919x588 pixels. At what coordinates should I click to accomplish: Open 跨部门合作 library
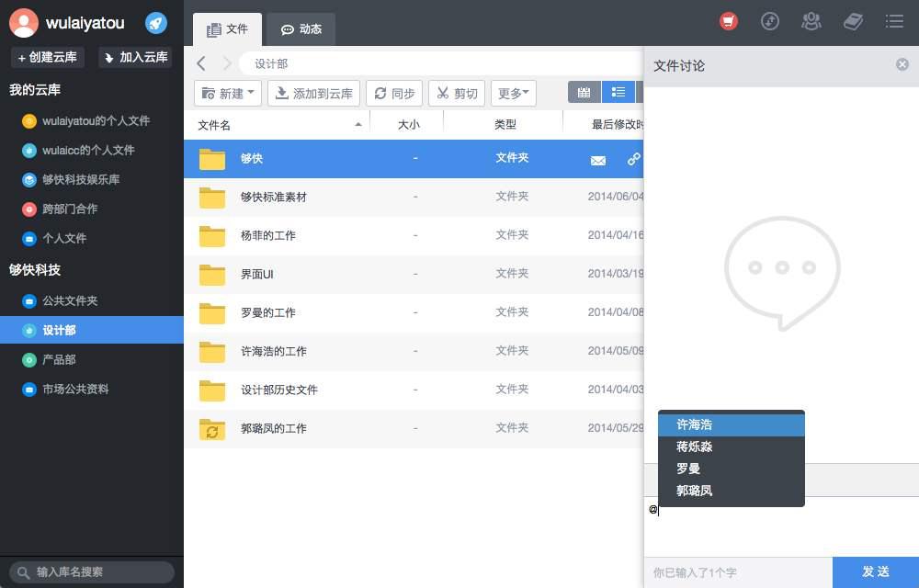92,209
